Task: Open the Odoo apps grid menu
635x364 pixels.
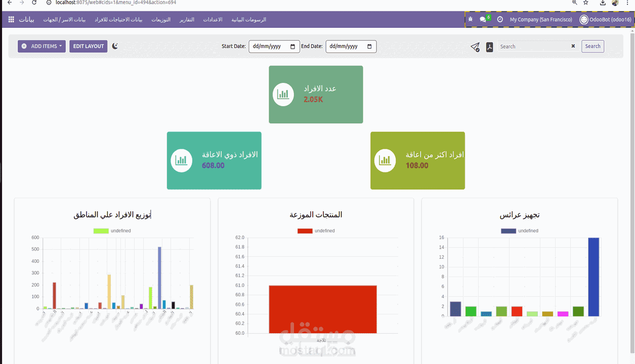Action: [10, 19]
